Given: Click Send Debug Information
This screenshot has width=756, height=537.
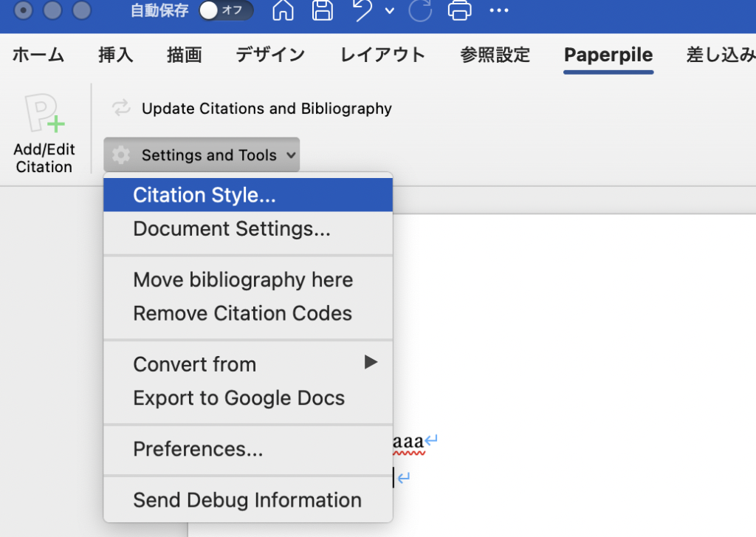Looking at the screenshot, I should click(248, 500).
